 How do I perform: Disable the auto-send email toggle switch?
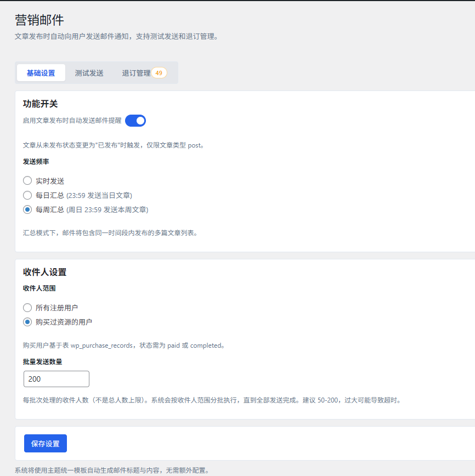click(135, 120)
